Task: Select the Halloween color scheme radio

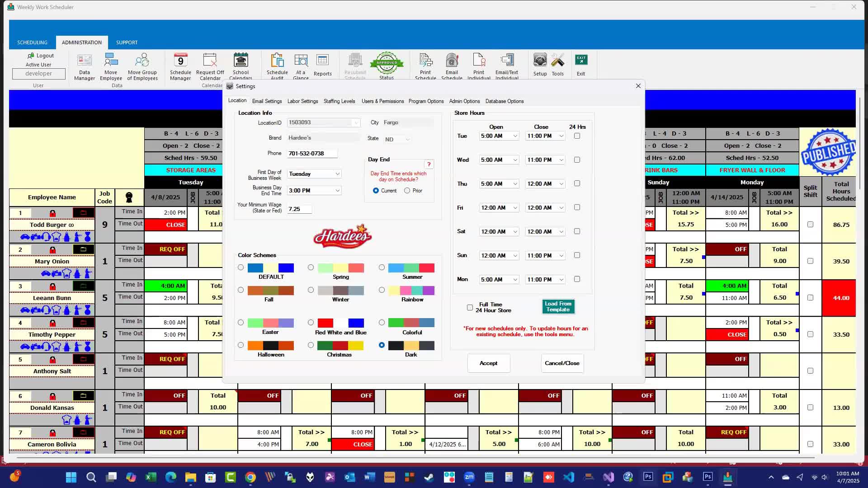Action: coord(241,345)
